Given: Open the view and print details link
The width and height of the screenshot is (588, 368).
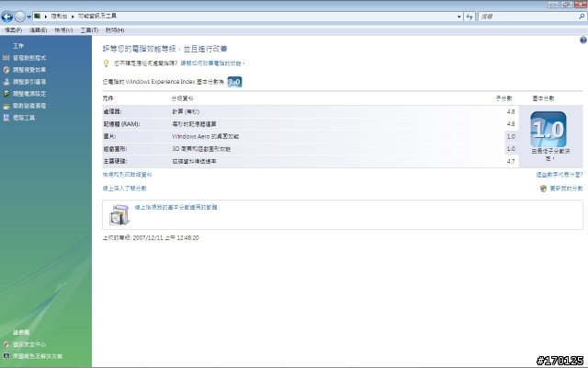Looking at the screenshot, I should [127, 175].
